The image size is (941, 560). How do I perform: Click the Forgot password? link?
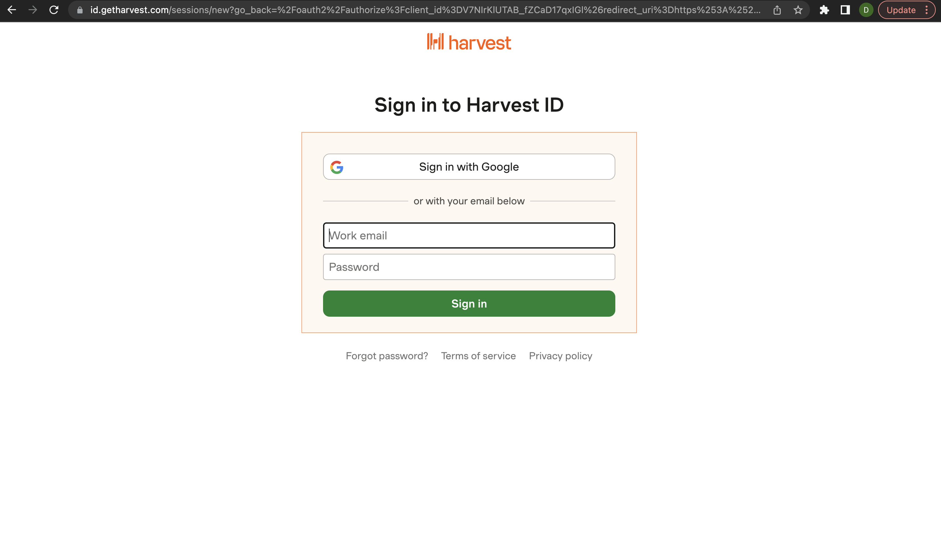(387, 355)
